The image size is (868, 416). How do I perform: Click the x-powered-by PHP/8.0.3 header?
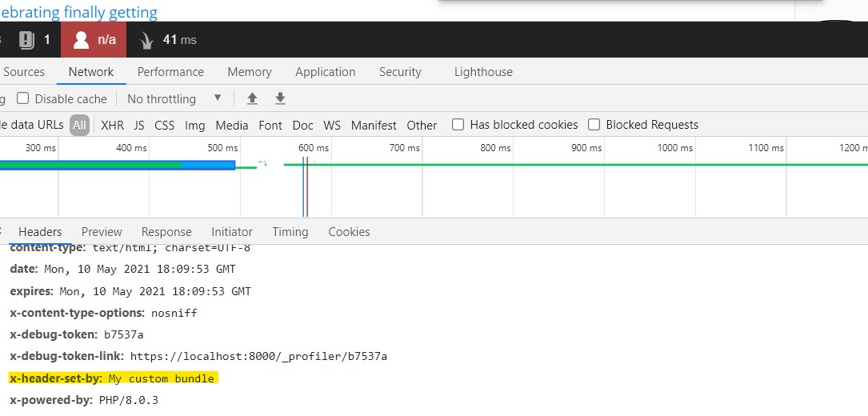pyautogui.click(x=84, y=400)
